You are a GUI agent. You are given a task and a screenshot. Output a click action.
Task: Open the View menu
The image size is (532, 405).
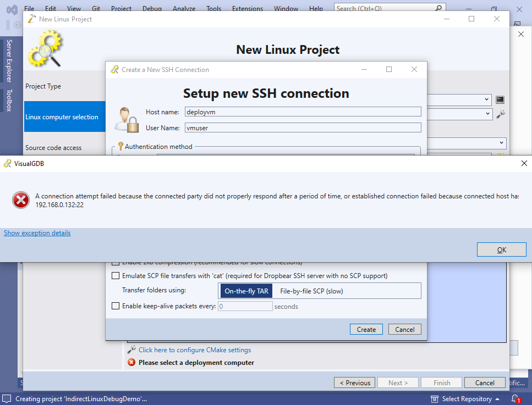click(x=74, y=8)
